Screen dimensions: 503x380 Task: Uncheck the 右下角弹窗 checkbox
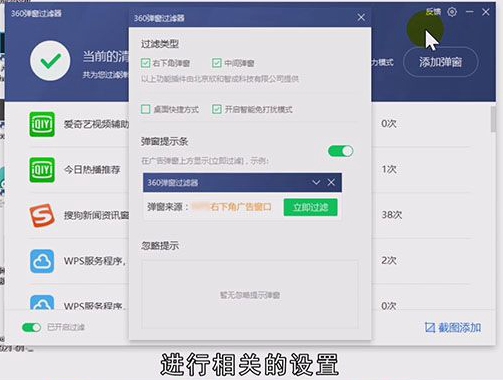click(x=146, y=63)
